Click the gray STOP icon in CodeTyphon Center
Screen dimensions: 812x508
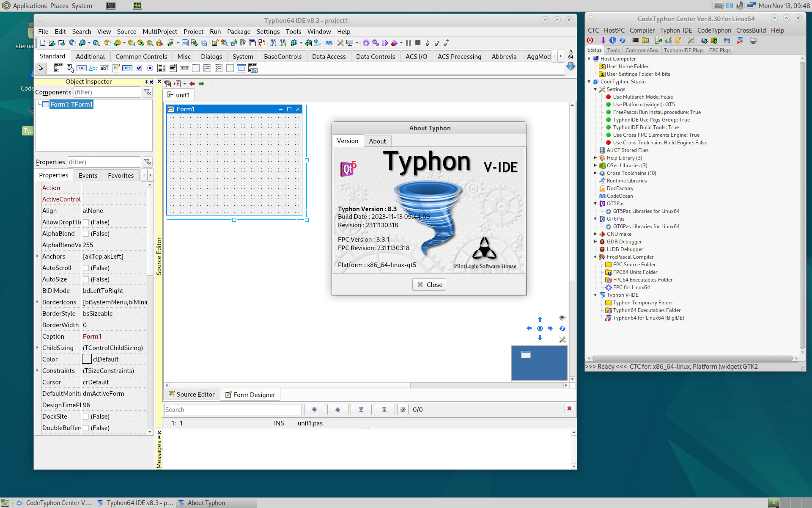753,41
